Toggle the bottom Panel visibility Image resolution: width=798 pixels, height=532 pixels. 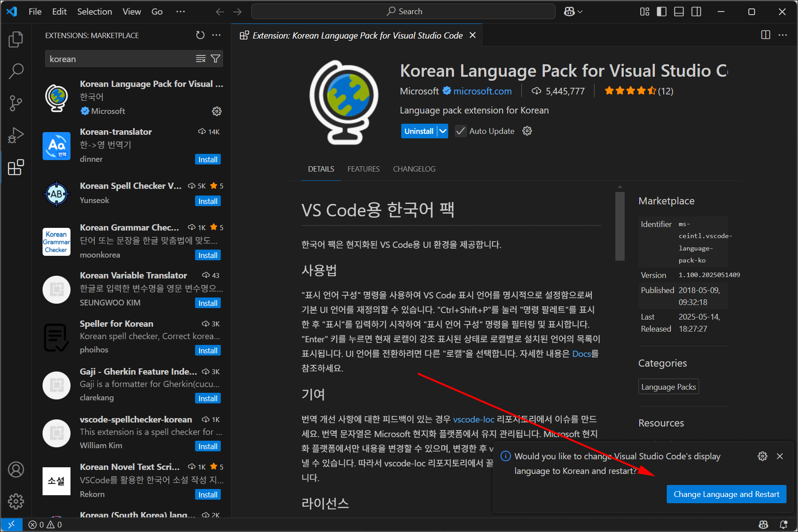click(x=679, y=12)
